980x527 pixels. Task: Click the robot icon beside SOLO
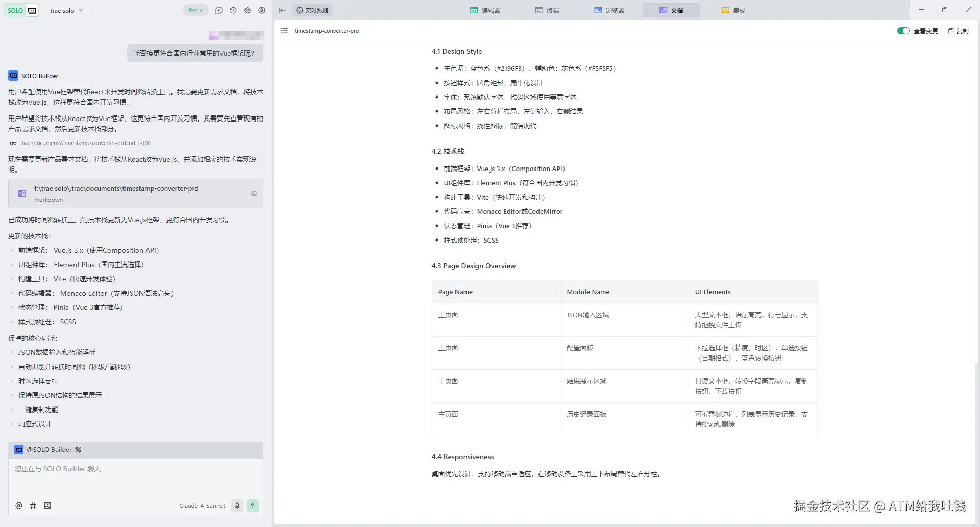32,10
